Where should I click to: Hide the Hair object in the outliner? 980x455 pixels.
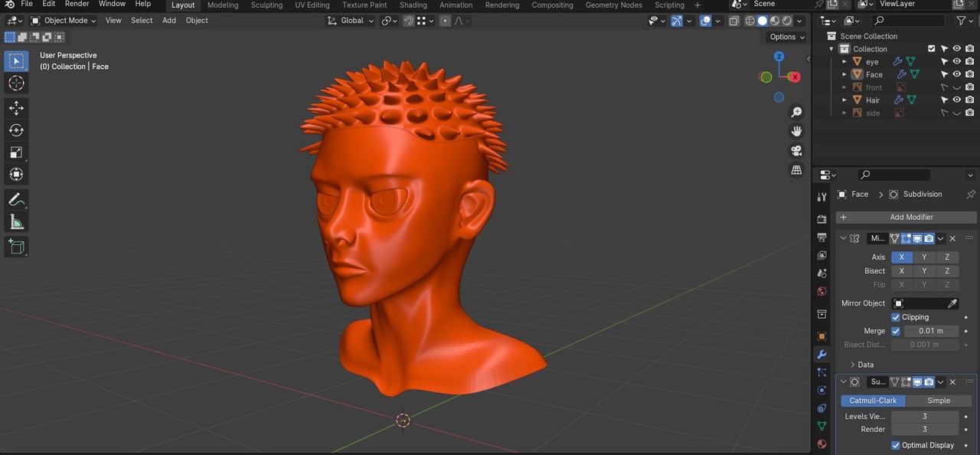[957, 100]
